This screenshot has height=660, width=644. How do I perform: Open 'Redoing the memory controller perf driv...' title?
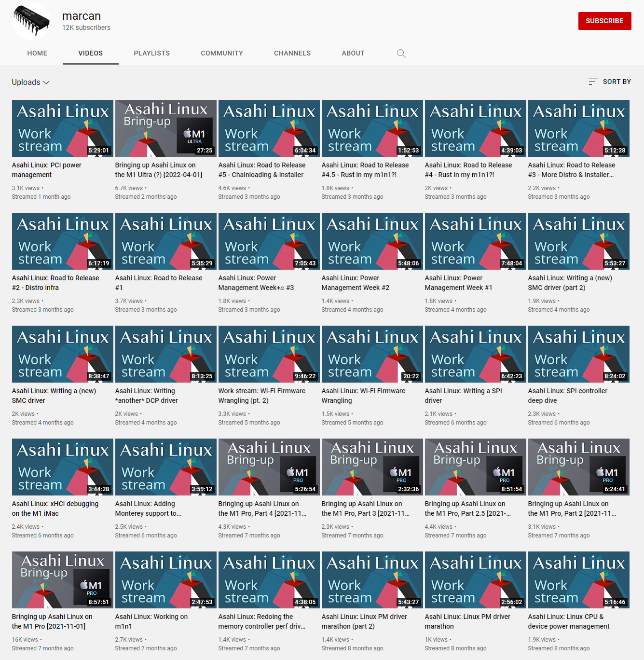tap(262, 621)
